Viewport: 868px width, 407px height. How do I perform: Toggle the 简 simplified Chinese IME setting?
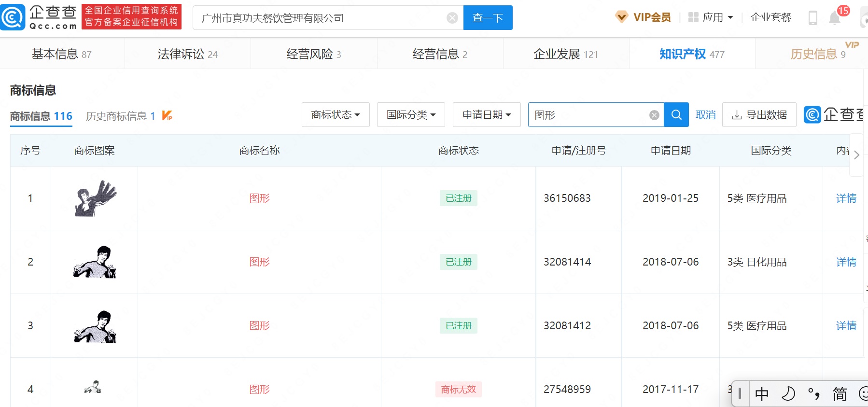[x=840, y=394]
